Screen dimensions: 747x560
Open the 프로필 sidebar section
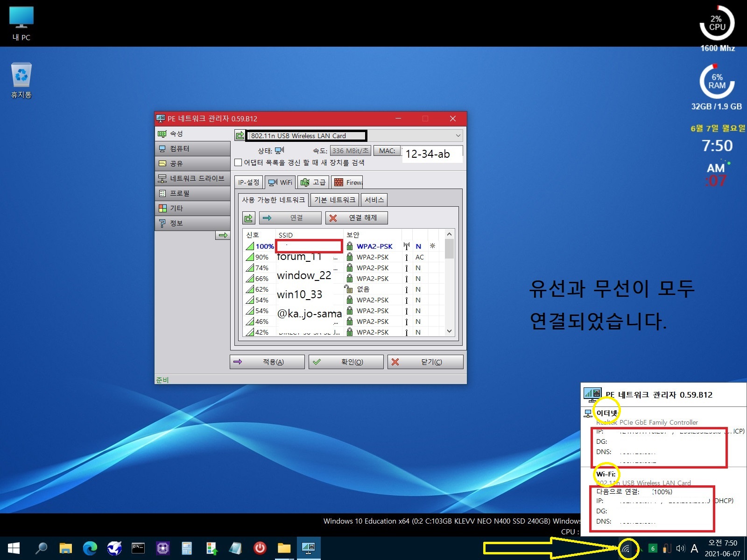click(192, 193)
